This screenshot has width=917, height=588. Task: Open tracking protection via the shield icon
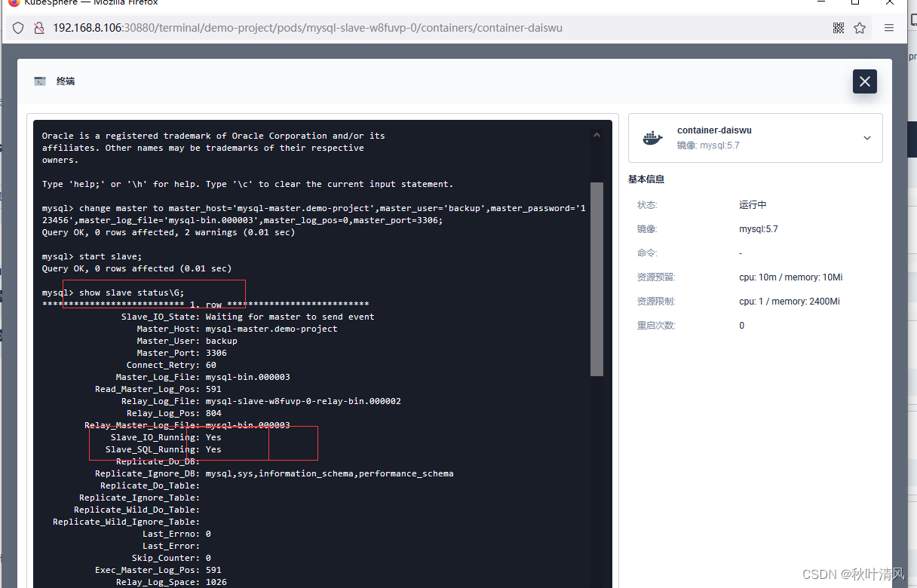17,27
